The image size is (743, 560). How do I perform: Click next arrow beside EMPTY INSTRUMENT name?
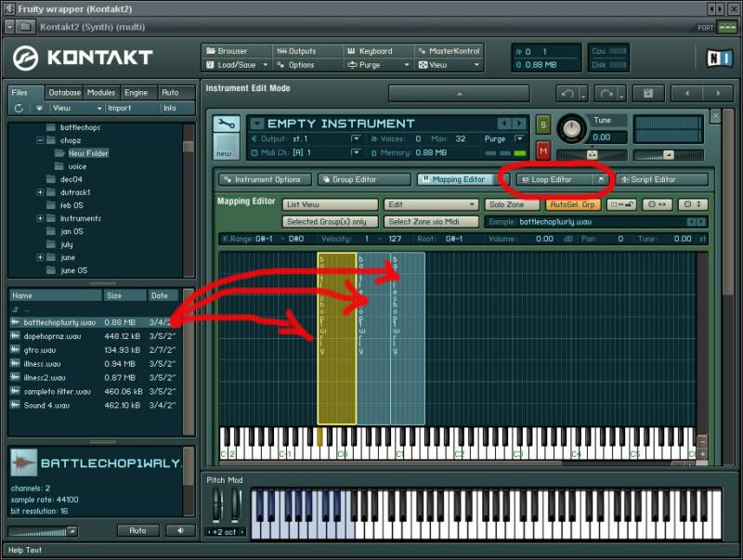tap(519, 124)
